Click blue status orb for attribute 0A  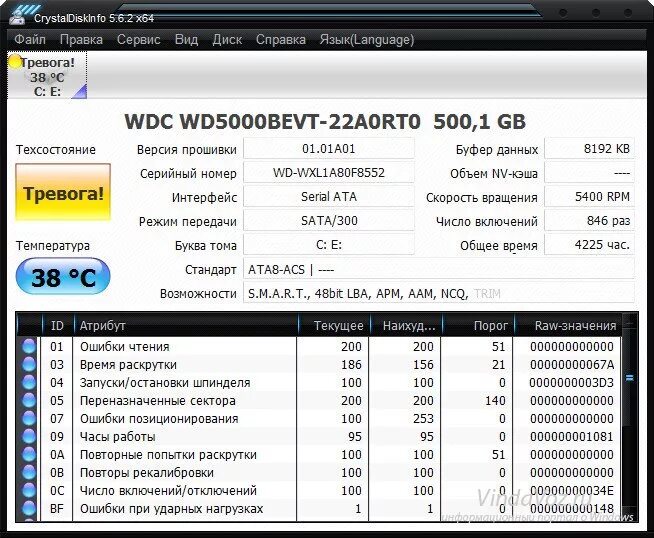[x=29, y=454]
